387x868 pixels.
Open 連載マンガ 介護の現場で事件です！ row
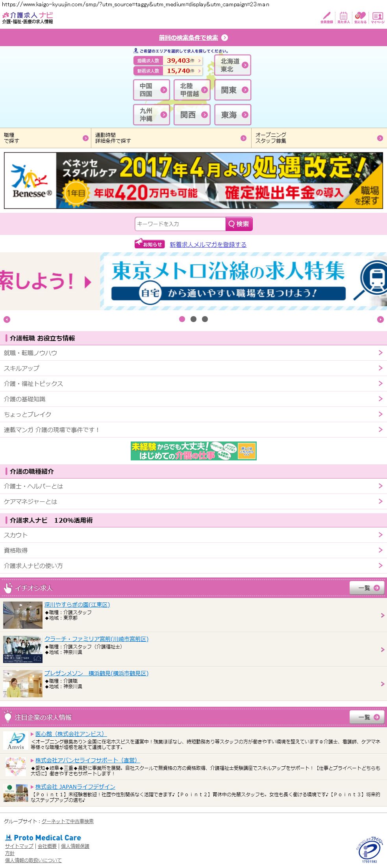[x=193, y=430]
